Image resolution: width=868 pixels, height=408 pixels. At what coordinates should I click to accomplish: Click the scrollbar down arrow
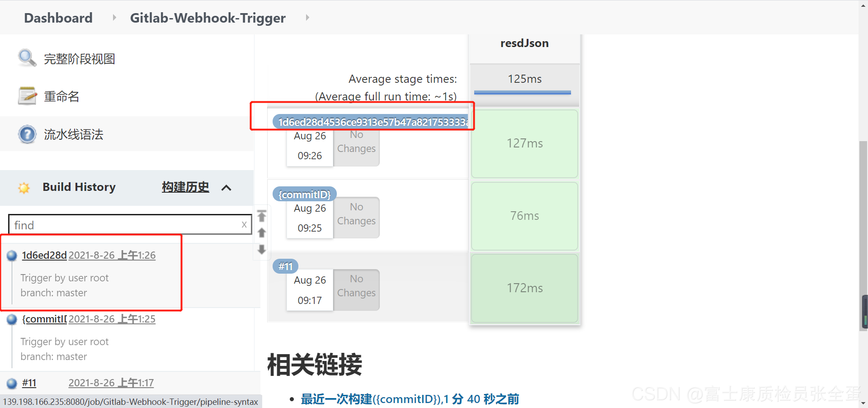click(x=863, y=403)
